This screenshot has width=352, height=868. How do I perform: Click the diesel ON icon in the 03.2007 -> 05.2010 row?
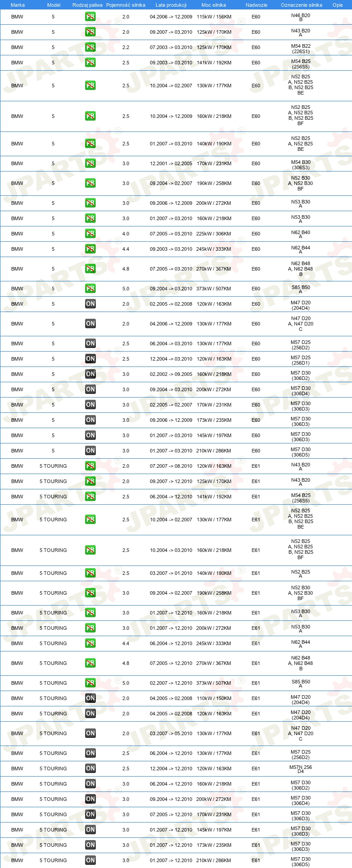(x=90, y=733)
